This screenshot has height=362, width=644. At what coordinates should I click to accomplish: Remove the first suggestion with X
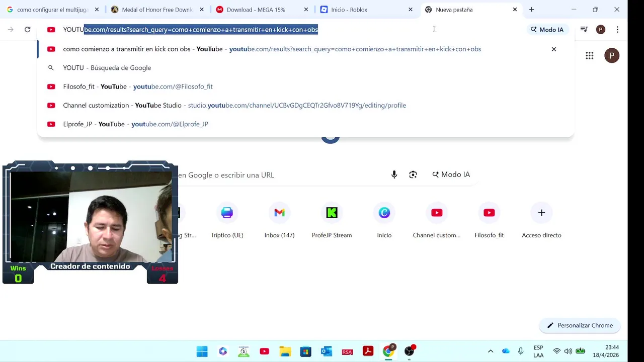pos(553,49)
